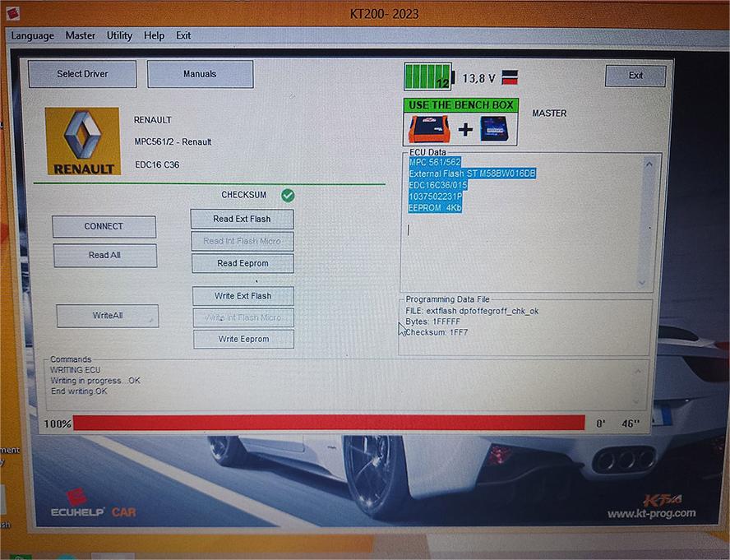
Task: Open the Utility menu
Action: [119, 35]
